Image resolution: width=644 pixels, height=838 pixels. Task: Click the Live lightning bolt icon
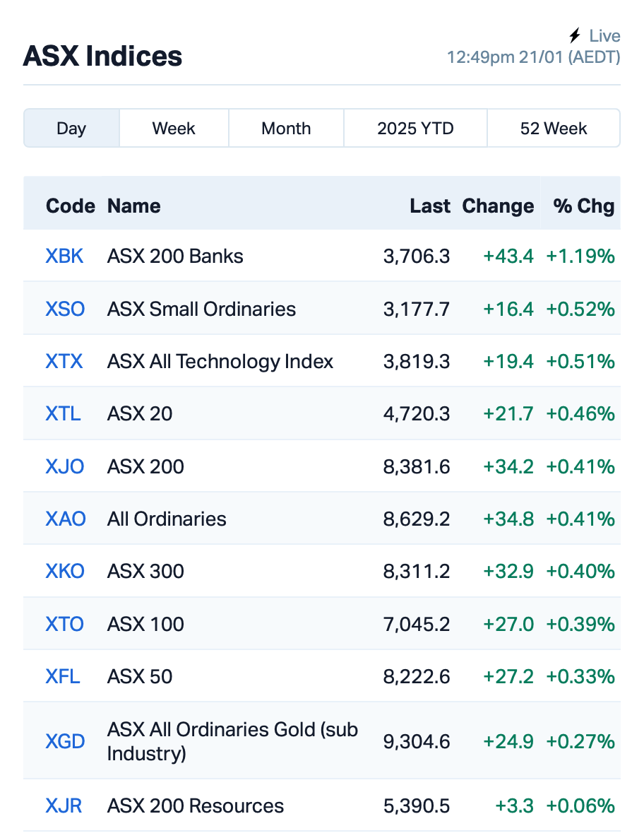click(575, 35)
